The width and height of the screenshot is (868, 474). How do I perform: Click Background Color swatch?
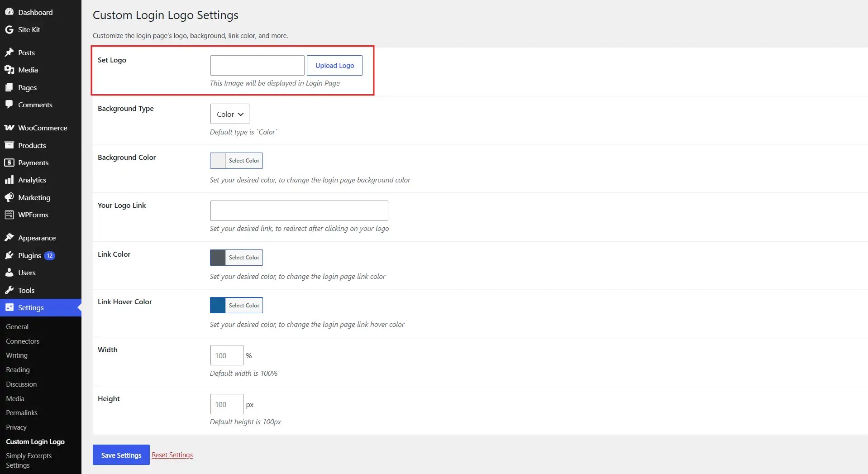(x=218, y=161)
